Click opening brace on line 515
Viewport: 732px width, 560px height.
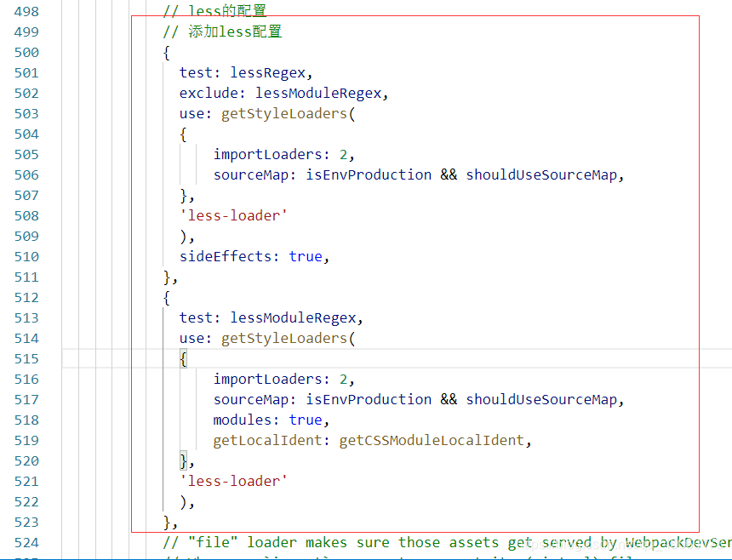(x=184, y=359)
